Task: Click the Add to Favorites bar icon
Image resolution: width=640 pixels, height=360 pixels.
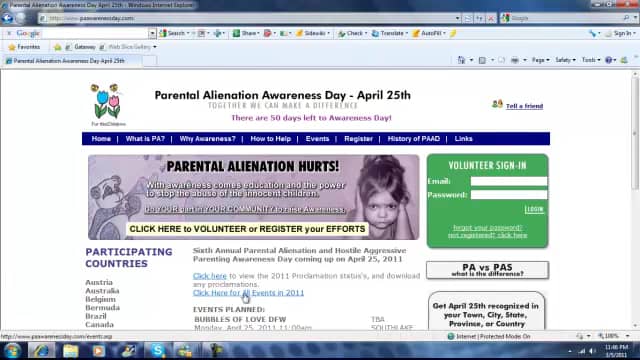Action: (58, 47)
